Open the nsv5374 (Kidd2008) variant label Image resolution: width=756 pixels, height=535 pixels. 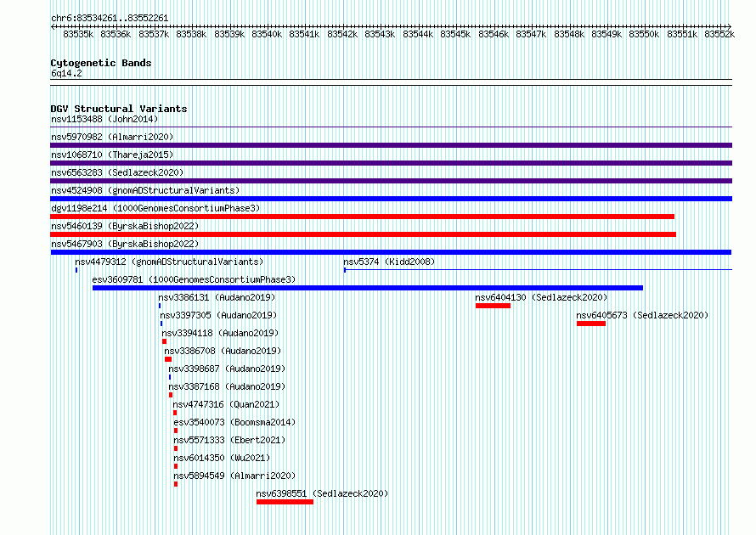389,262
